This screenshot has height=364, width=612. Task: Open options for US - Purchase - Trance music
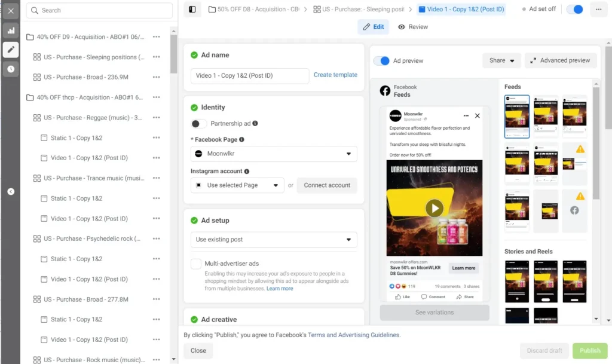pyautogui.click(x=157, y=178)
